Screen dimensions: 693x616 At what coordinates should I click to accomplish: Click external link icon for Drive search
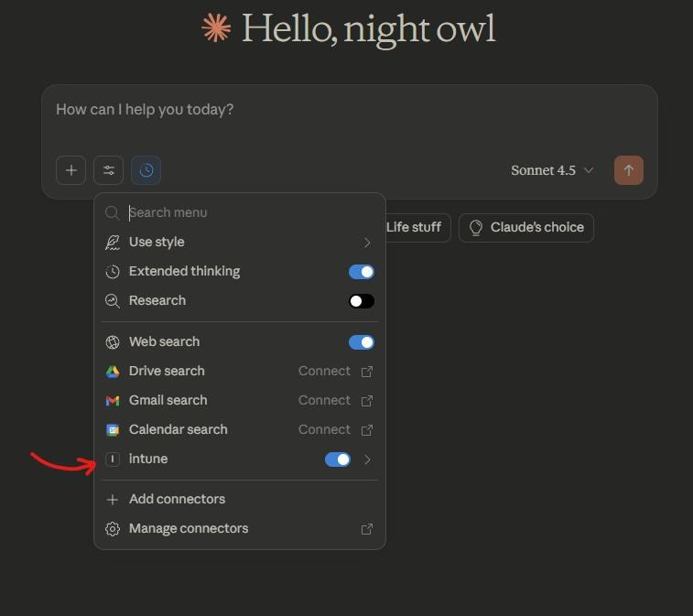click(367, 372)
